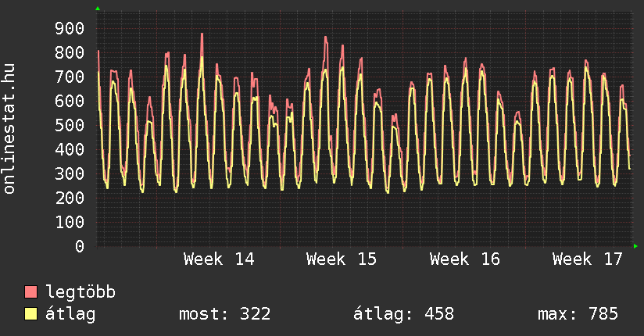Click the green arrow atop the y-axis
This screenshot has width=644, height=336.
(x=98, y=9)
